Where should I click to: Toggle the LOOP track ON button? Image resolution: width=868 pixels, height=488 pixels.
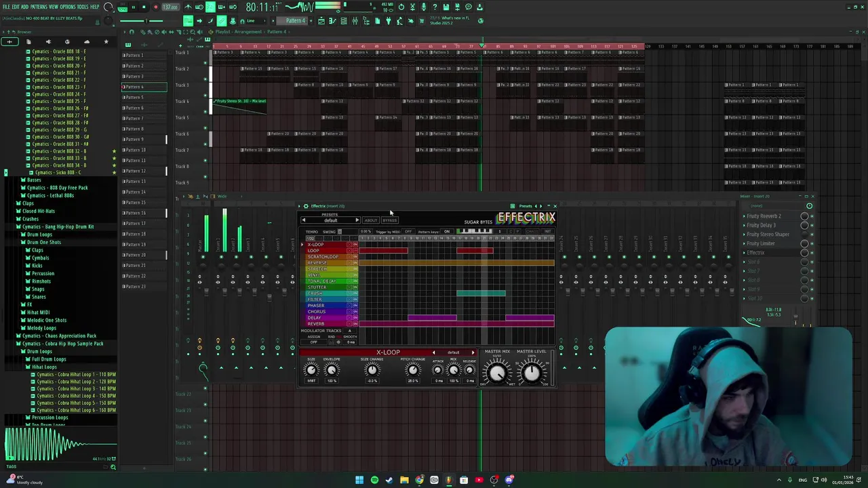(355, 251)
